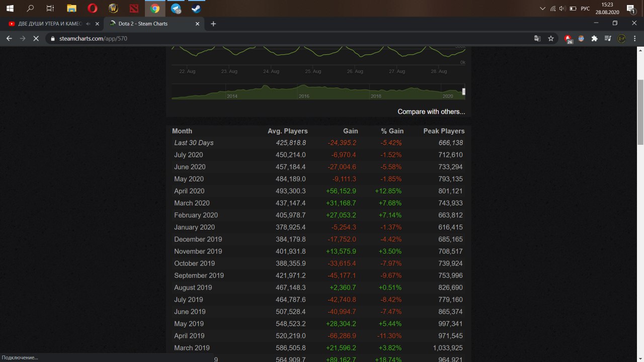Image resolution: width=644 pixels, height=362 pixels.
Task: Select the July 2020 row label
Action: [x=189, y=155]
